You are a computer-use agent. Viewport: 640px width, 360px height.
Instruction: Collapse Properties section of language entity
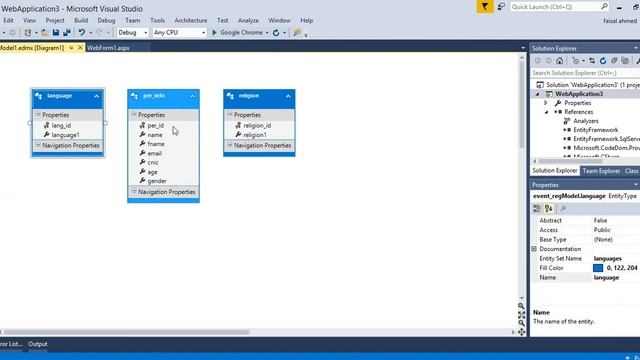pyautogui.click(x=38, y=115)
